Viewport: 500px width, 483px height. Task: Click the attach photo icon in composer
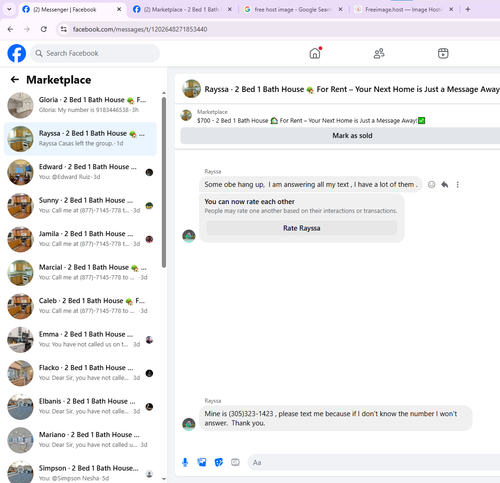coord(202,462)
